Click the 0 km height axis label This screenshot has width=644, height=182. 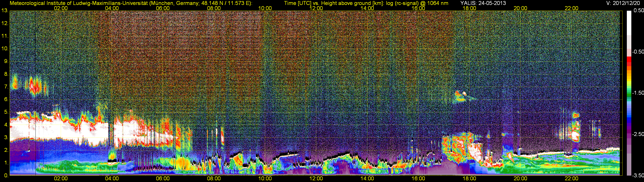6,176
